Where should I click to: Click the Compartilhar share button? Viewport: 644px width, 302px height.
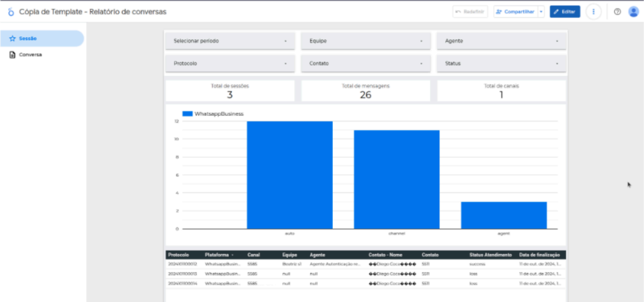pyautogui.click(x=515, y=12)
